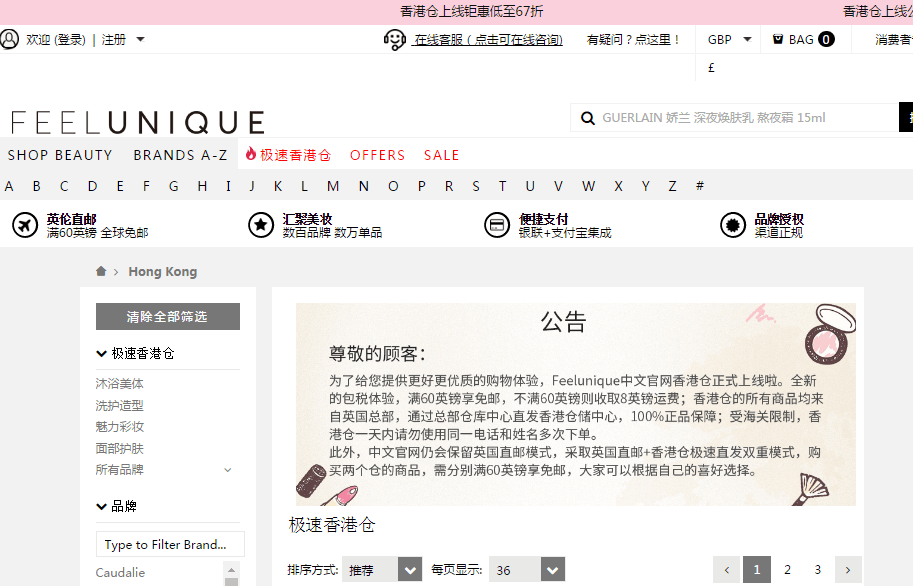Open 在线客服 online consultation link
Image resolution: width=913 pixels, height=586 pixels.
(x=488, y=40)
